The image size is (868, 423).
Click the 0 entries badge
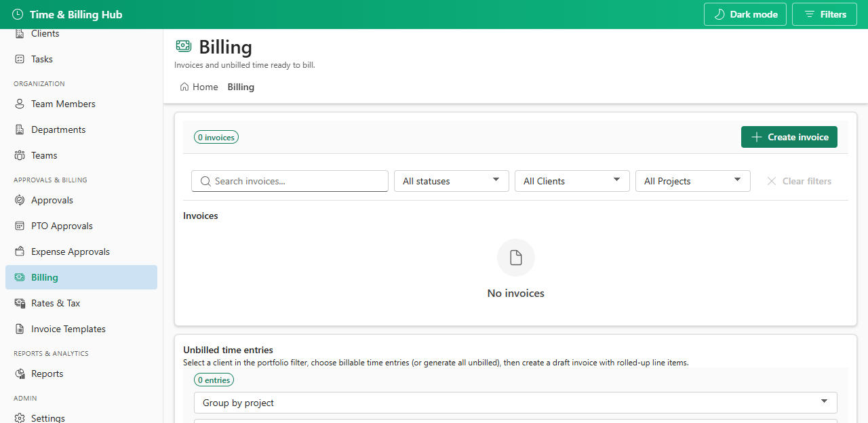[214, 380]
